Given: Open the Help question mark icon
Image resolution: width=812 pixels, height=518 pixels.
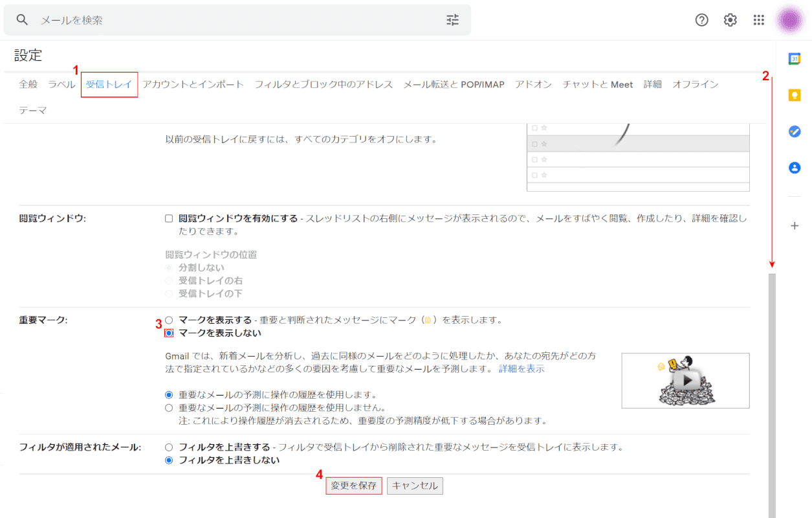Looking at the screenshot, I should (x=702, y=20).
